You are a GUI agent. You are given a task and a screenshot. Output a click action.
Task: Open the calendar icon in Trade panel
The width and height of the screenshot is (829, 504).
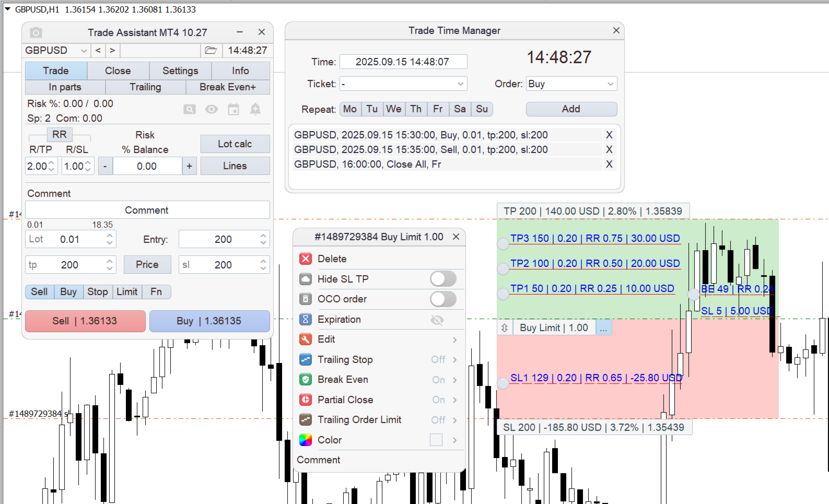pos(233,109)
